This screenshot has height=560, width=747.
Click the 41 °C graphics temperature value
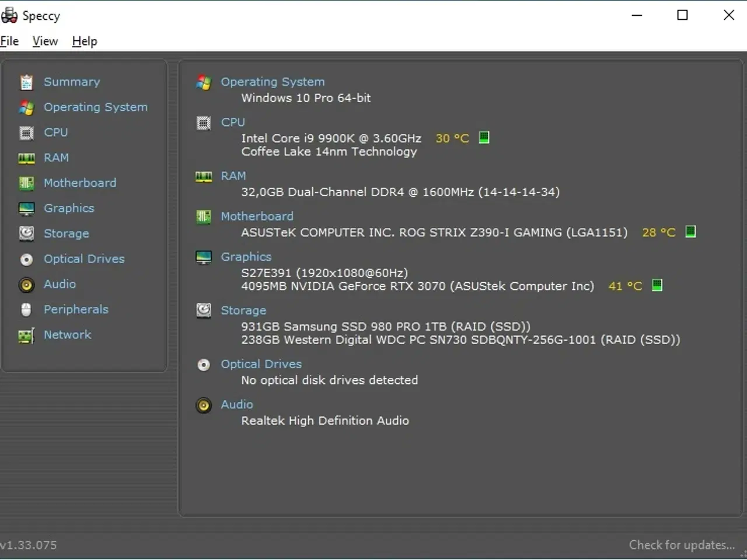625,286
